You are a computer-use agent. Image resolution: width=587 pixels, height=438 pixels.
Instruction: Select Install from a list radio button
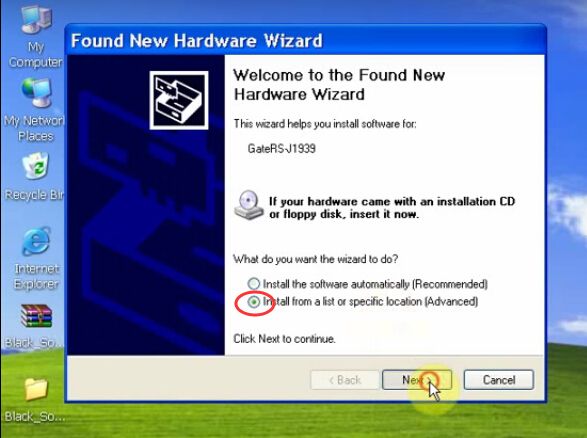pos(254,301)
